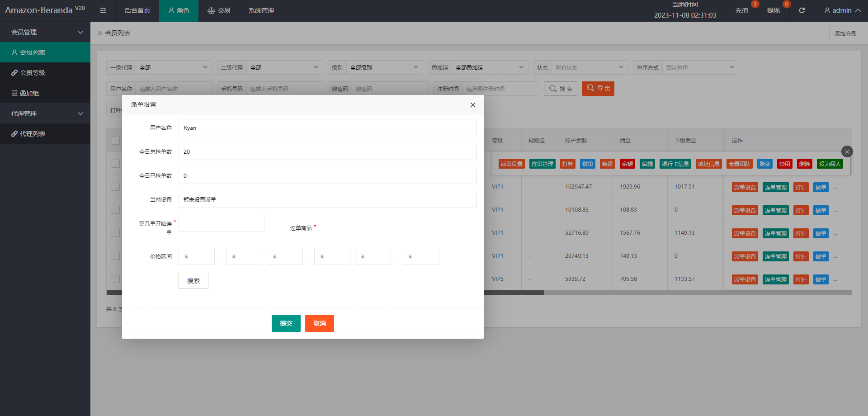The width and height of the screenshot is (868, 416).
Task: Open 提现 notifications in top bar
Action: coord(774,10)
